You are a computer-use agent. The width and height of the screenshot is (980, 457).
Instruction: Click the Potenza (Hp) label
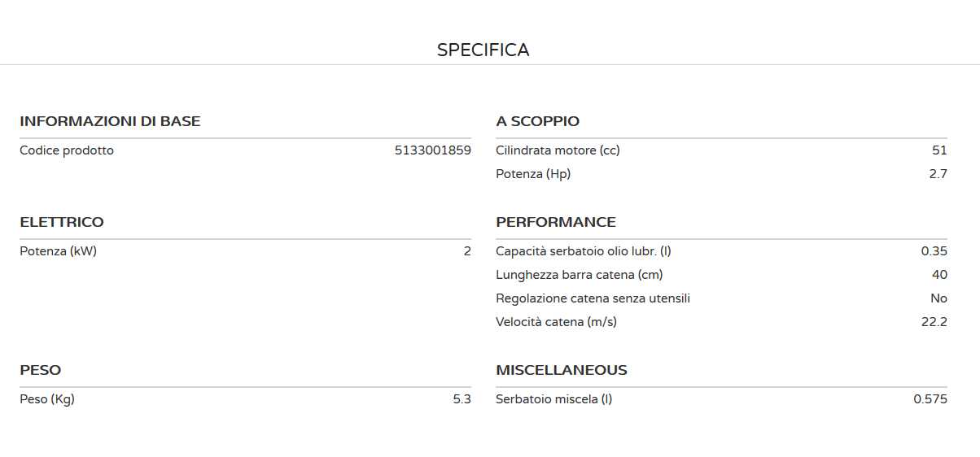click(533, 174)
